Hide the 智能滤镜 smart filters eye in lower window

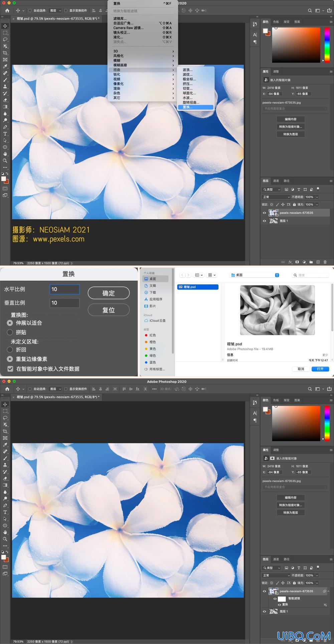click(275, 599)
